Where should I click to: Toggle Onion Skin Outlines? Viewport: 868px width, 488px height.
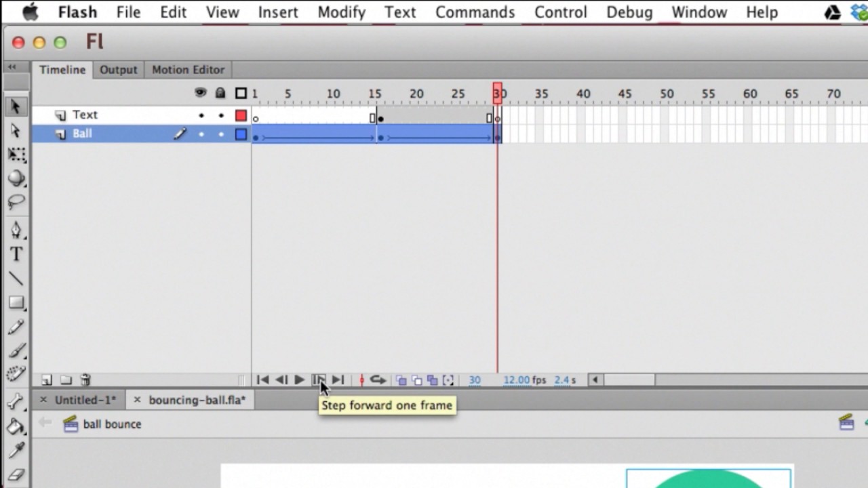(x=416, y=380)
